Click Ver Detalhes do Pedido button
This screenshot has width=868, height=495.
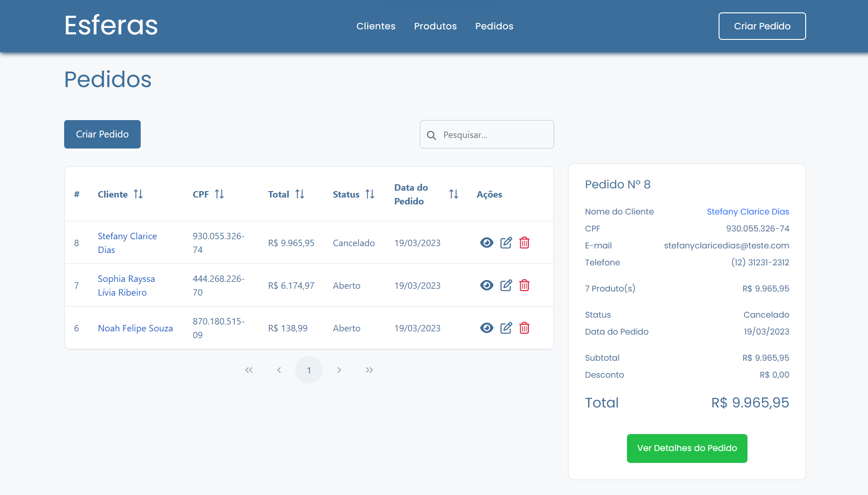click(x=687, y=448)
